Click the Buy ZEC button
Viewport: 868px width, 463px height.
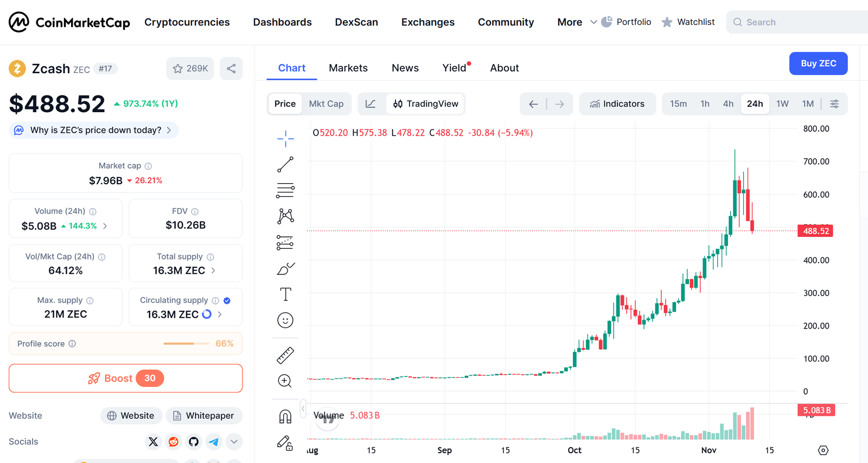point(818,63)
